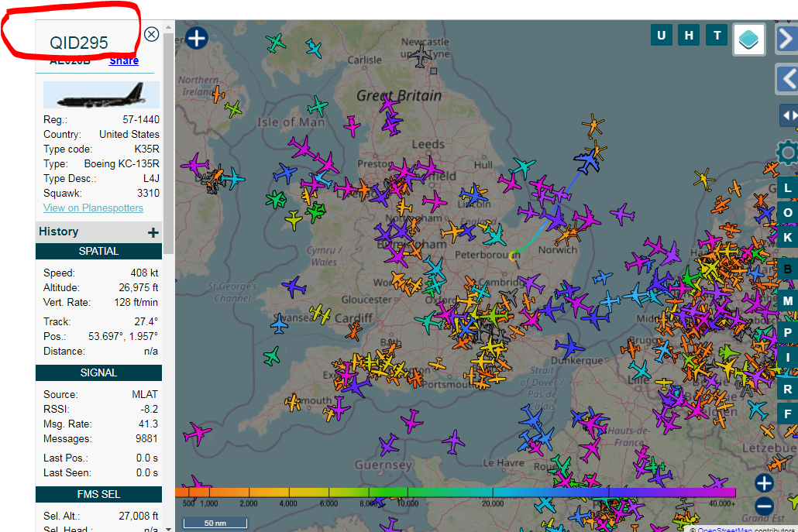Click the SPATIAL section header
The image size is (798, 532).
point(98,251)
